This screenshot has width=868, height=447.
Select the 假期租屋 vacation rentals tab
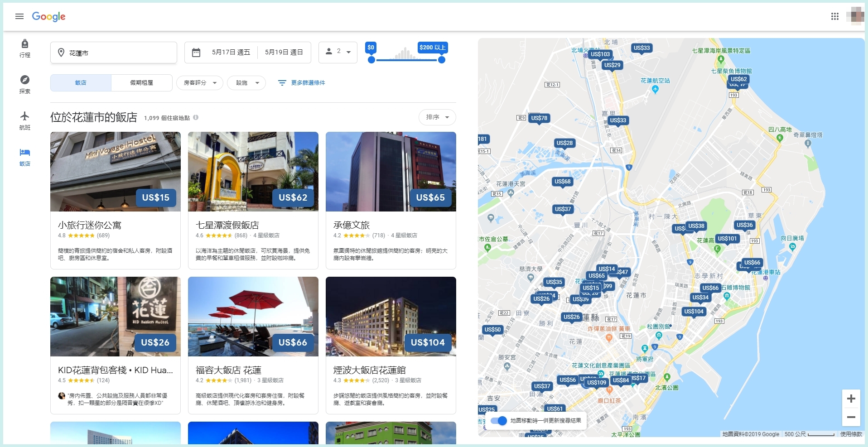(x=142, y=83)
